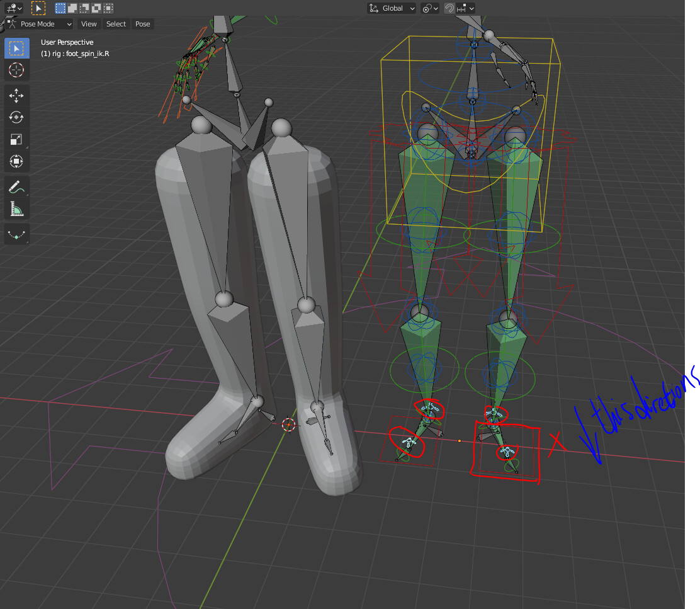
Task: Open the Select menu
Action: [116, 24]
